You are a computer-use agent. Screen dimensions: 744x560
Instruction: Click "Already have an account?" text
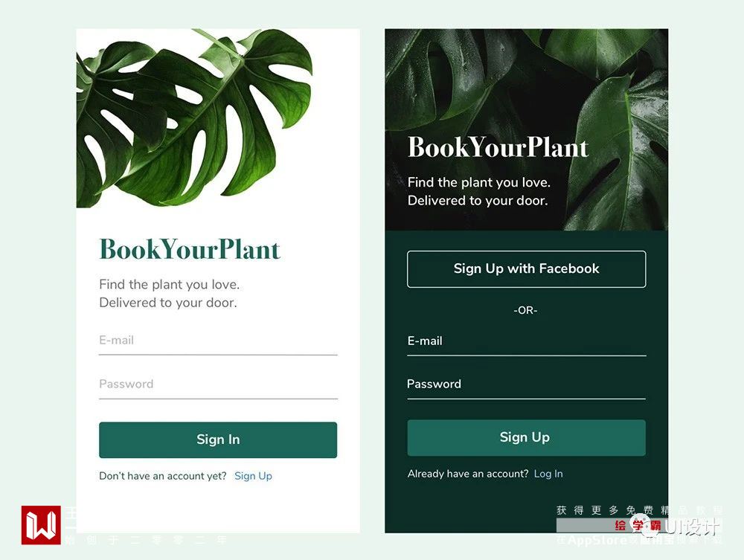point(468,474)
